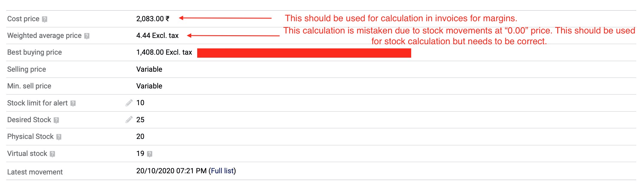This screenshot has height=190, width=644.
Task: Click the pencil icon for Desired Stock
Action: click(x=129, y=119)
